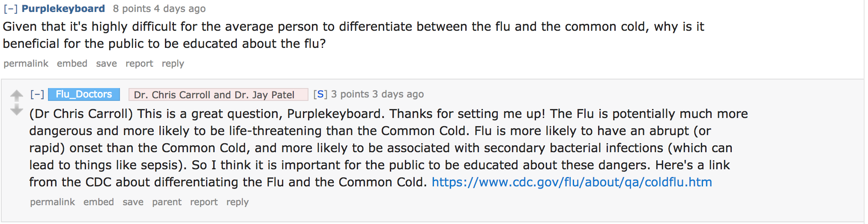The image size is (868, 224).
Task: Collapse the Purplekeyboard comment thread
Action: pyautogui.click(x=11, y=9)
